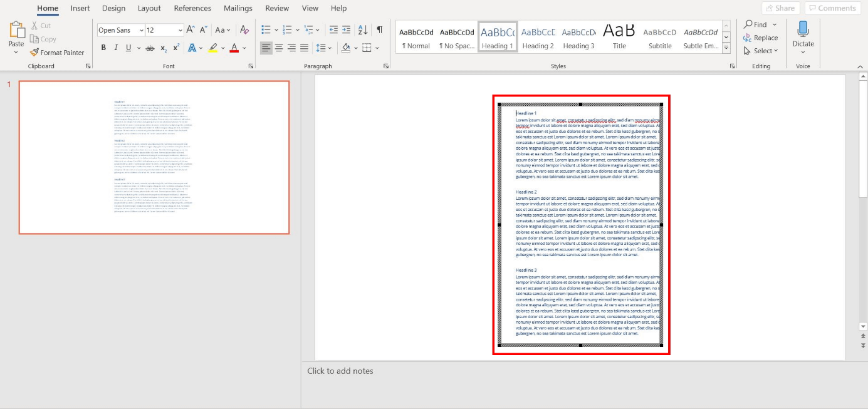Click the Share button
Screen dimensions: 868x409
(x=780, y=8)
